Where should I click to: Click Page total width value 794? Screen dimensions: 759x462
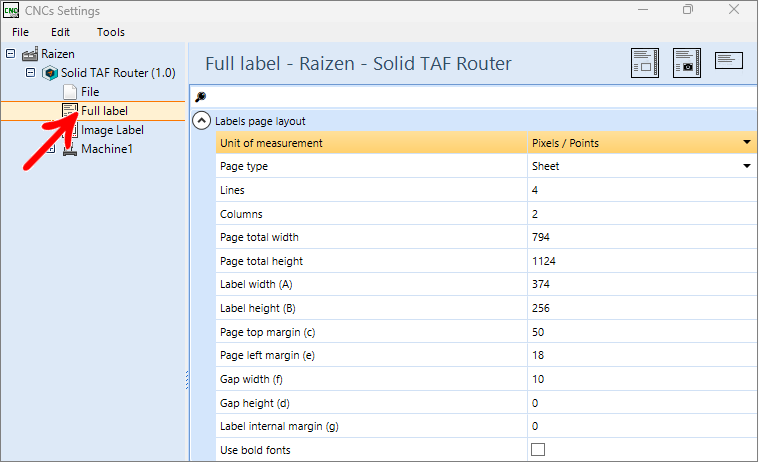point(642,237)
